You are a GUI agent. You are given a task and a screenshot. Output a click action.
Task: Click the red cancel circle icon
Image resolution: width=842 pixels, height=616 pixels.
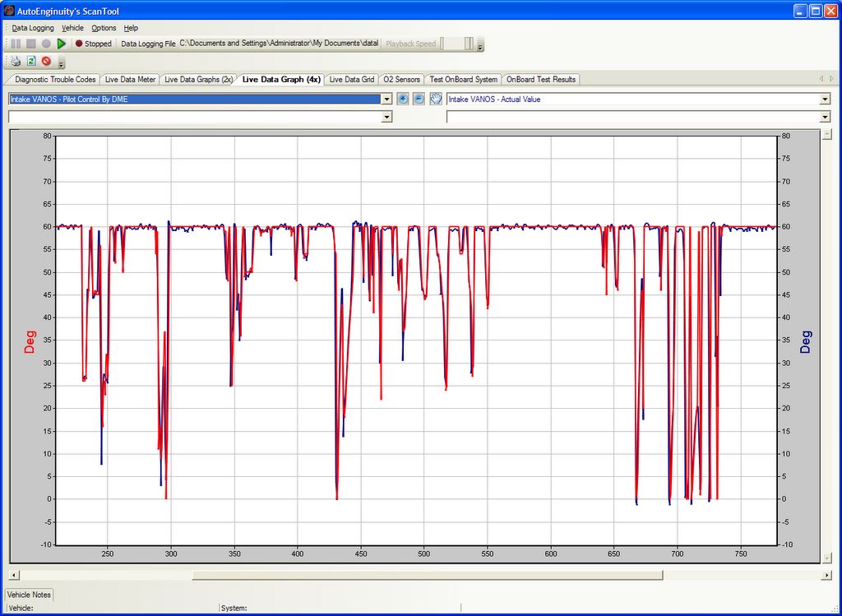[46, 61]
